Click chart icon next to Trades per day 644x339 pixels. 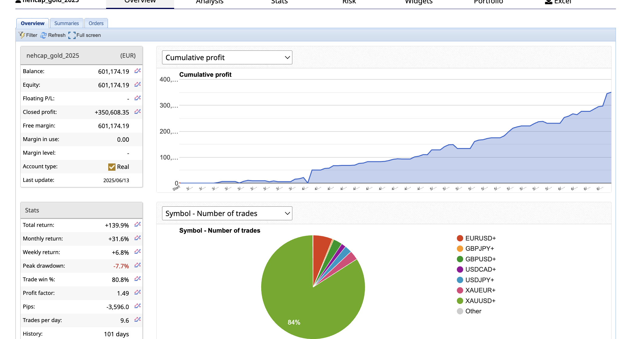click(138, 320)
